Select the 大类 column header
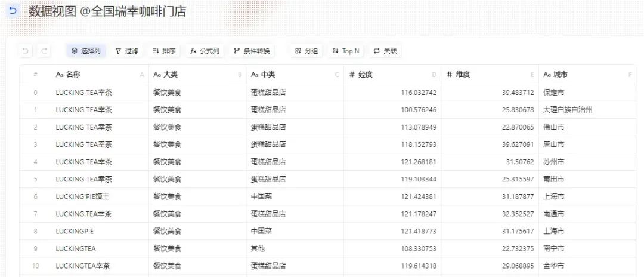 (x=197, y=75)
